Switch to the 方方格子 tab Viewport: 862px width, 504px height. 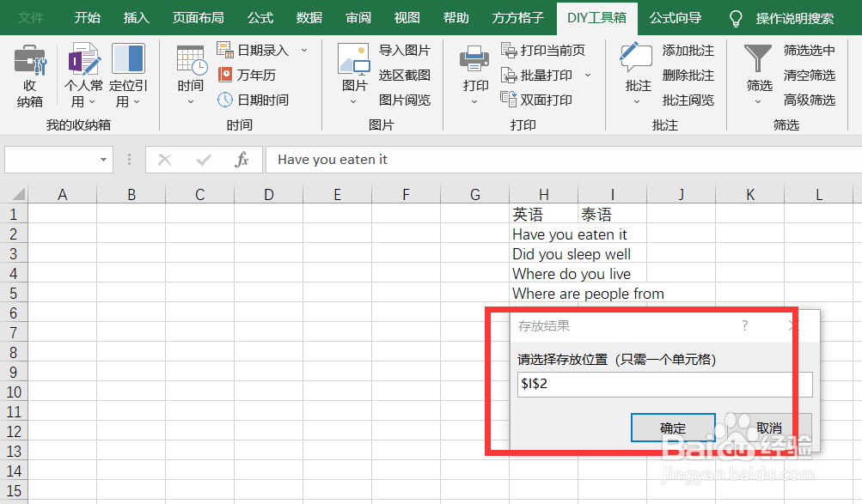(x=518, y=18)
